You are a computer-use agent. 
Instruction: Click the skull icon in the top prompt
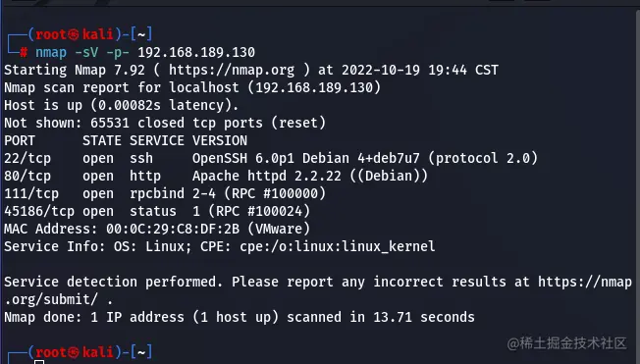tap(74, 34)
